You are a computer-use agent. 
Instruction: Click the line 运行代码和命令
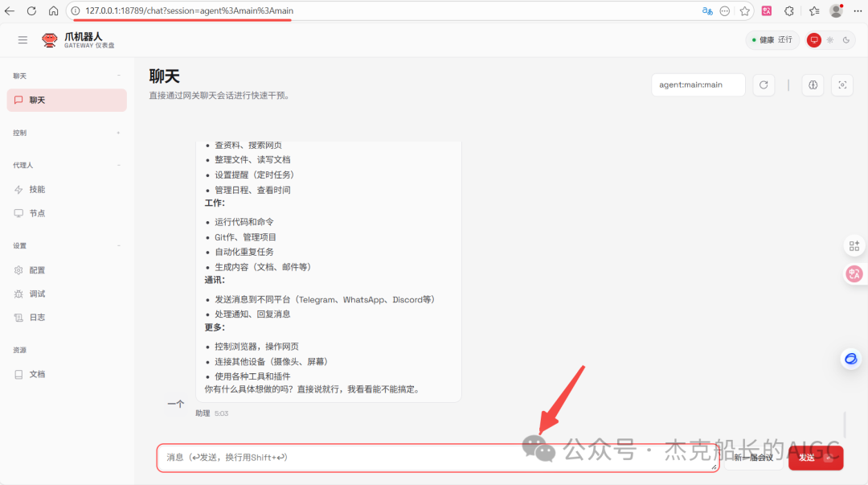244,222
